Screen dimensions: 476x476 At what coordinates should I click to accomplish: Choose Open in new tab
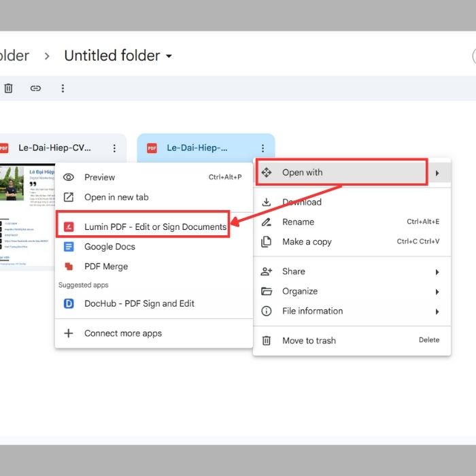click(x=154, y=197)
